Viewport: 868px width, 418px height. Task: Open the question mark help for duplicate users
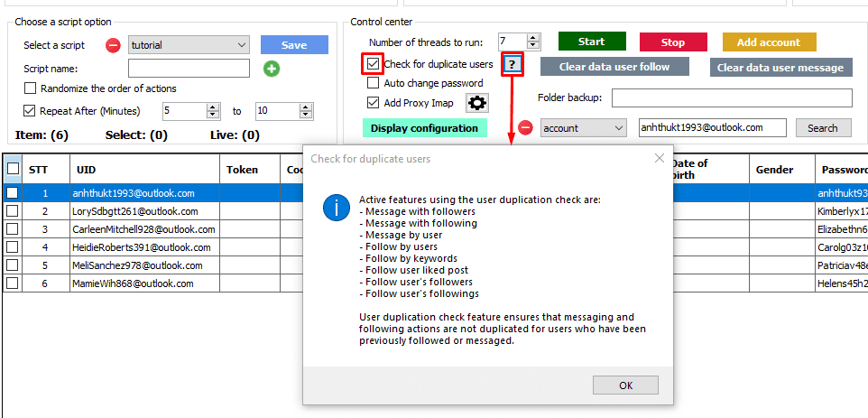[512, 64]
